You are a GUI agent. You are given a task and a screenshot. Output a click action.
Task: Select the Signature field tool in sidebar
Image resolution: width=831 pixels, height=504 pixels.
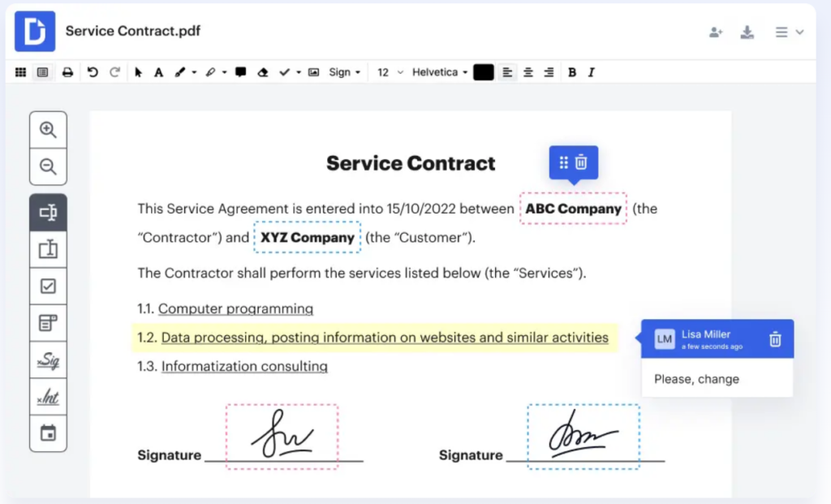(x=48, y=360)
